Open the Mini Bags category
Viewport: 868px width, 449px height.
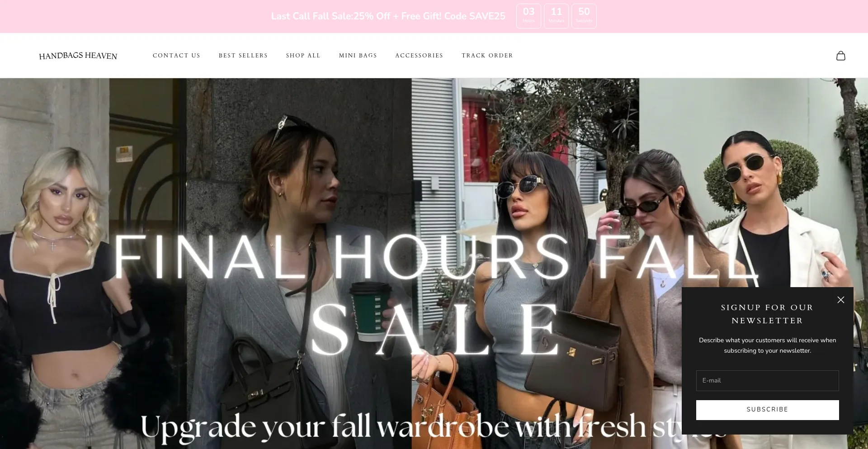358,56
